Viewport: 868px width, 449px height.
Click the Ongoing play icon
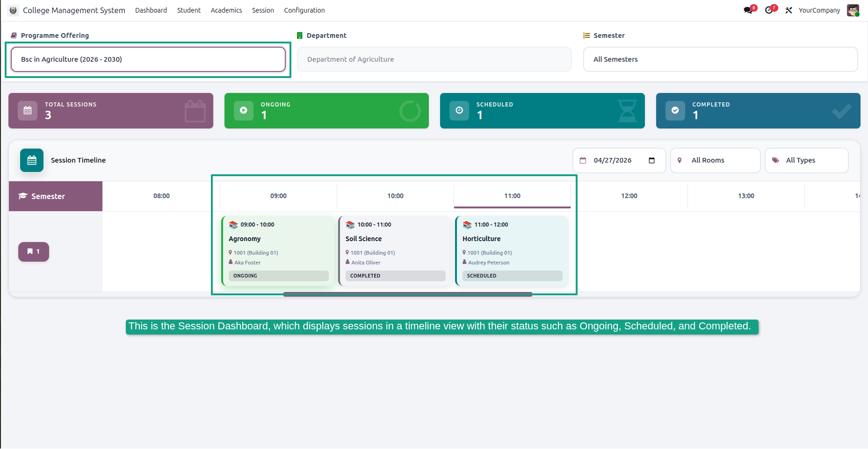coord(244,110)
